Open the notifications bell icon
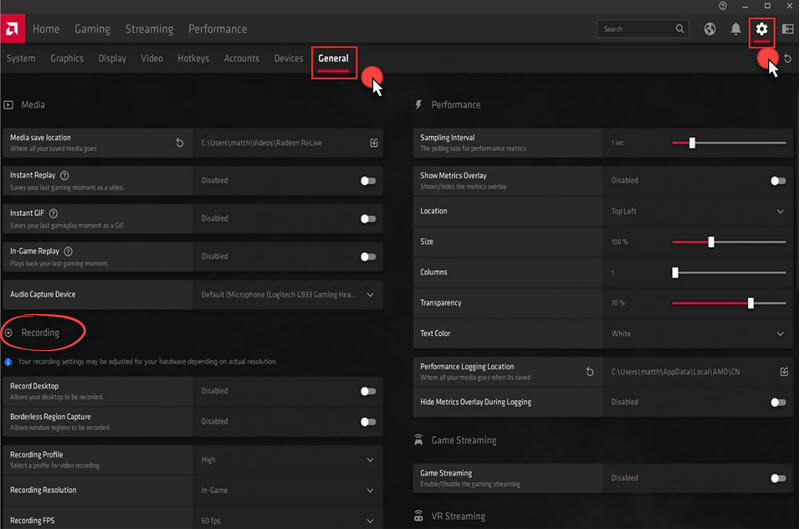Viewport: 800px width, 529px height. 735,29
